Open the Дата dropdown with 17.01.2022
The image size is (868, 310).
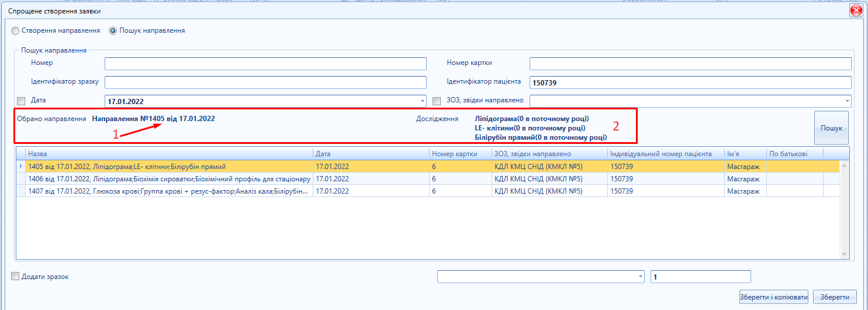[423, 101]
